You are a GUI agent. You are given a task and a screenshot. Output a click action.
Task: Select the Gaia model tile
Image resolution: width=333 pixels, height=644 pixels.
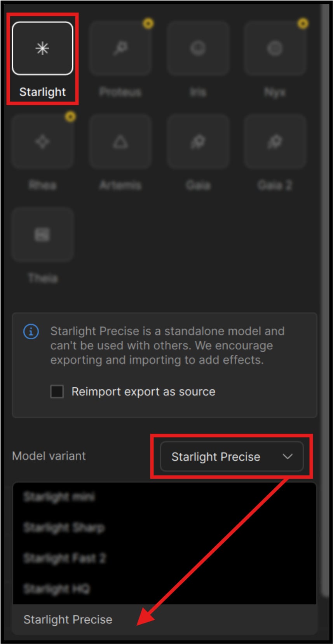pos(198,142)
